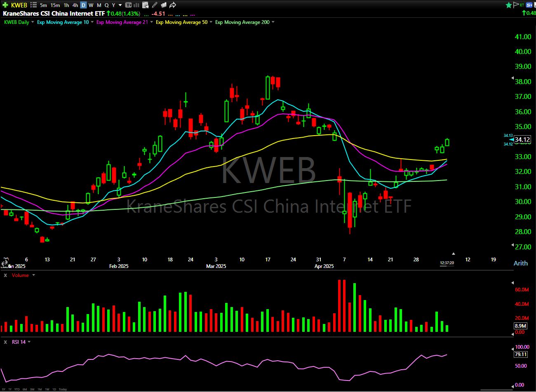The image size is (536, 392).
Task: Click the Mar 2025 date axis label
Action: [216, 266]
